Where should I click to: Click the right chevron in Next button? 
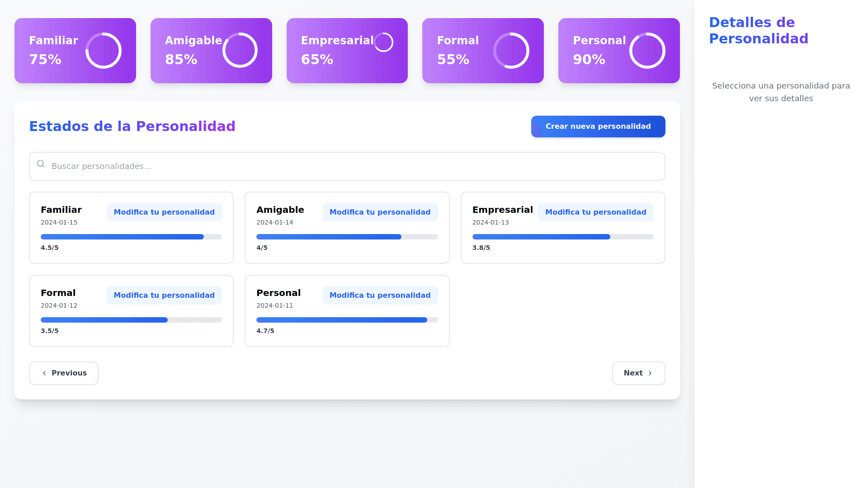click(x=650, y=373)
